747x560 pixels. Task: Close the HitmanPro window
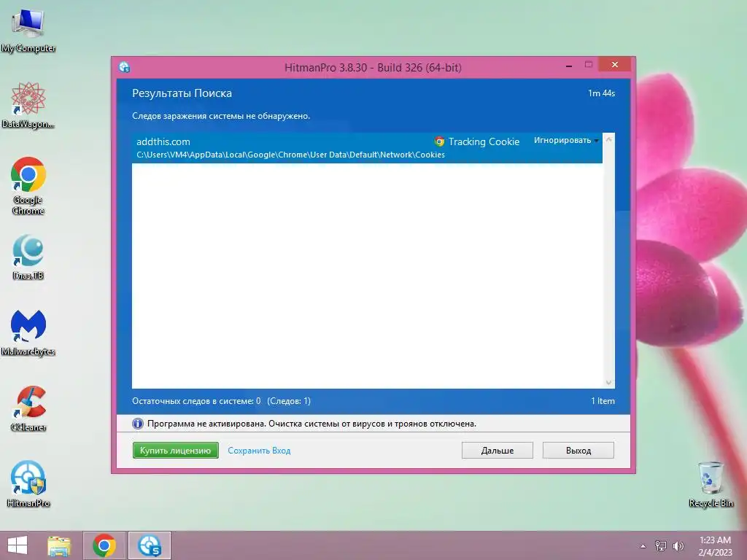coord(614,64)
